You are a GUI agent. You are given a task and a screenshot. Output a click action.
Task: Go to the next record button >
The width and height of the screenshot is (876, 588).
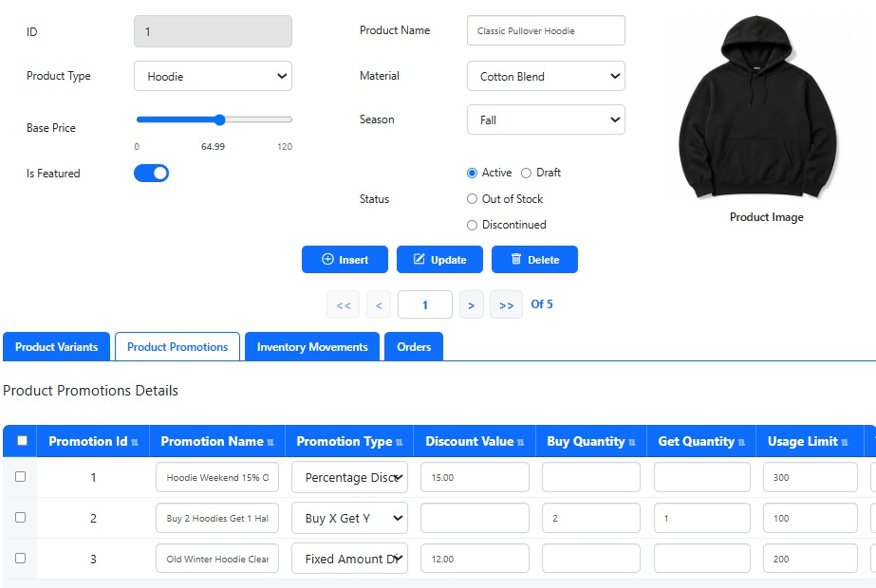point(472,304)
